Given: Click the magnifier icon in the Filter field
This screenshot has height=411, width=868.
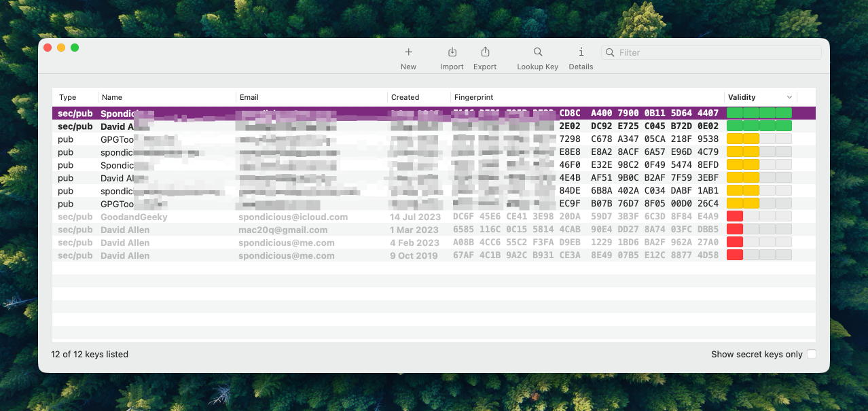Looking at the screenshot, I should click(x=610, y=52).
